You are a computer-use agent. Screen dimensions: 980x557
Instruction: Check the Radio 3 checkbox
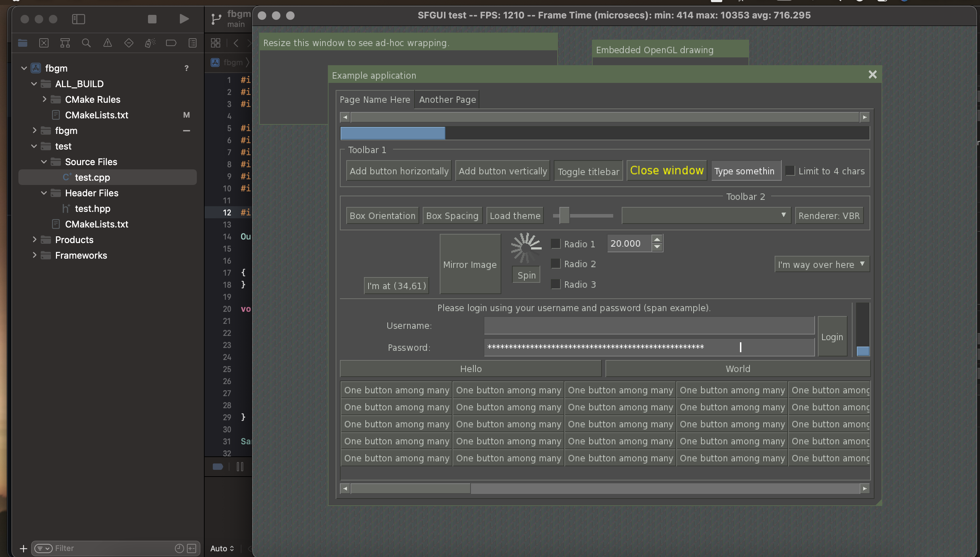tap(556, 284)
